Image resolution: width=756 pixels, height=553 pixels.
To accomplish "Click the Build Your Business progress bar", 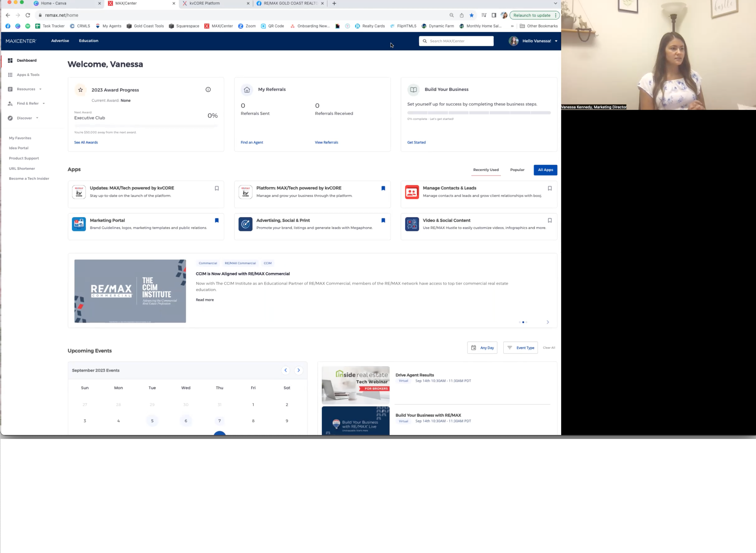I will tap(479, 113).
